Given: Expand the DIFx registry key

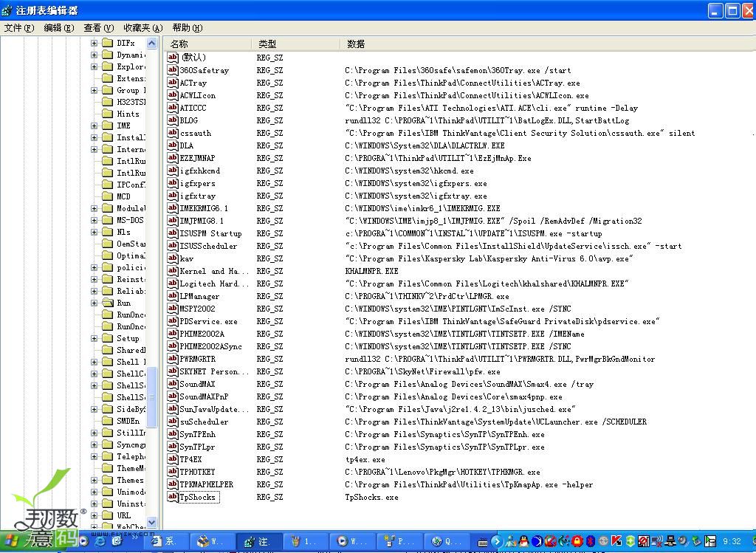Looking at the screenshot, I should point(94,43).
